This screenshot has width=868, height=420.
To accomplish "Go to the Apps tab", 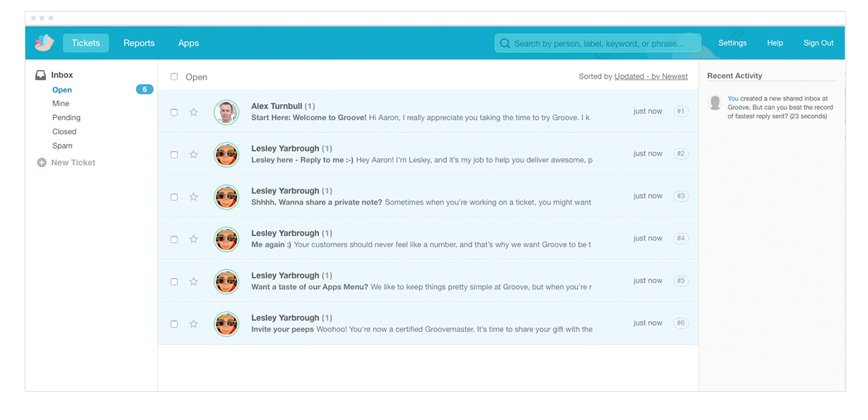I will click(189, 43).
